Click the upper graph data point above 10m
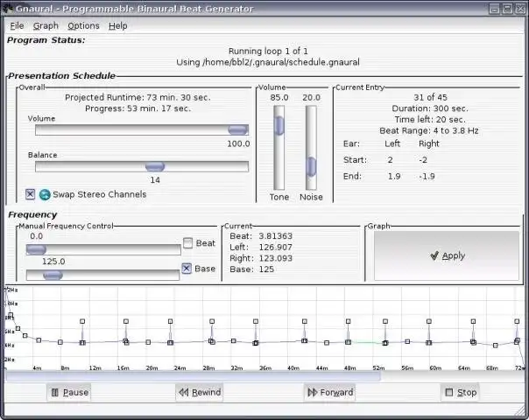The width and height of the screenshot is (529, 420). tap(82, 321)
